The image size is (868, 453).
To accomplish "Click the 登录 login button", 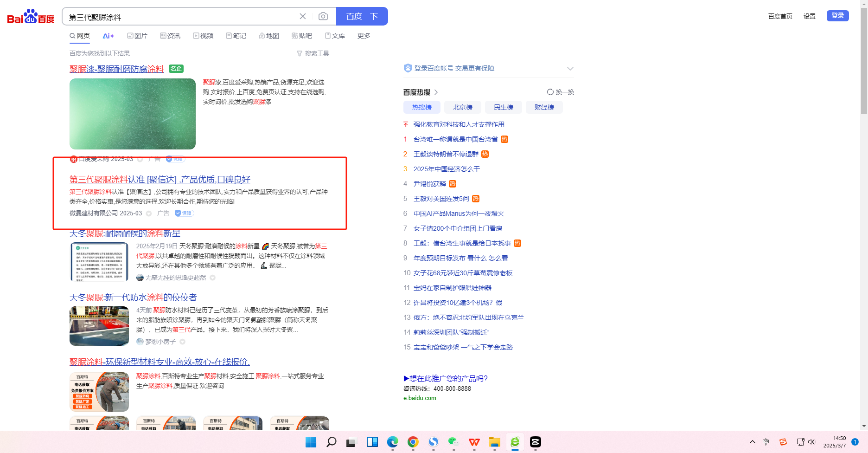I will (x=837, y=16).
